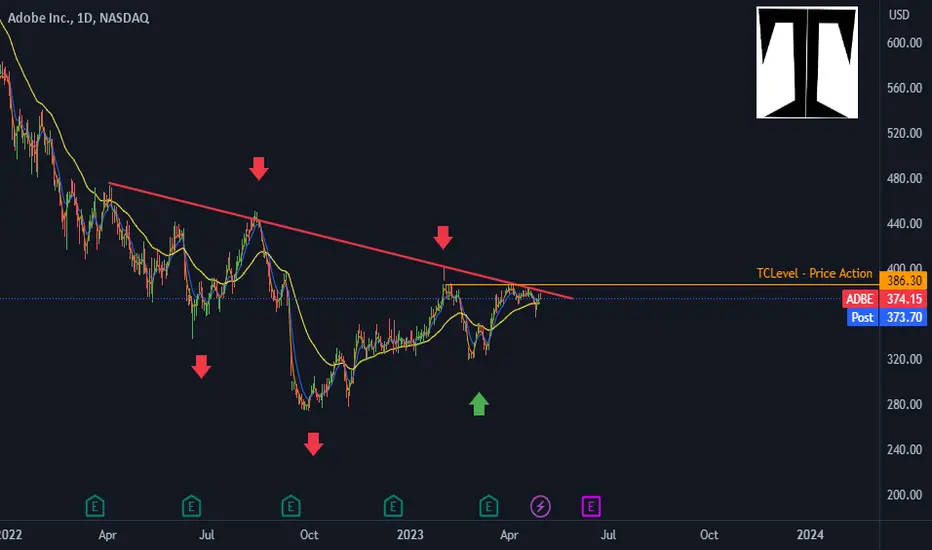Click the 480.00 price axis label
Viewport: 932px width, 550px height.
[x=904, y=178]
